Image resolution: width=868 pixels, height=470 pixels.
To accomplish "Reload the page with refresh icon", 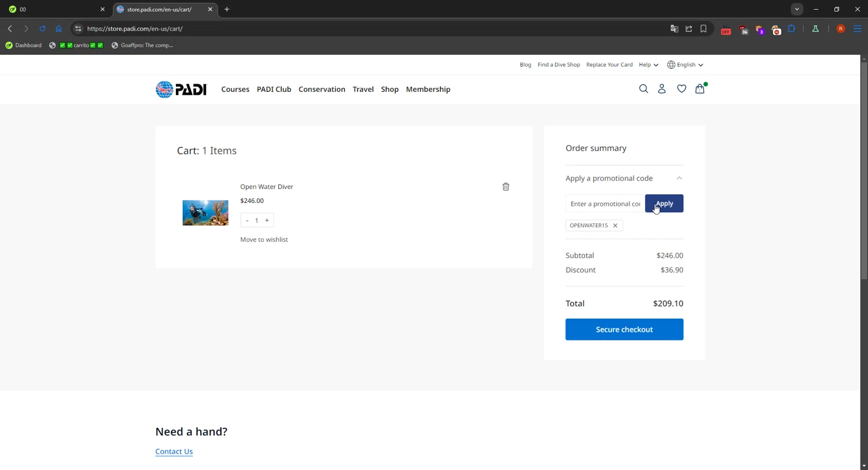I will coord(42,29).
